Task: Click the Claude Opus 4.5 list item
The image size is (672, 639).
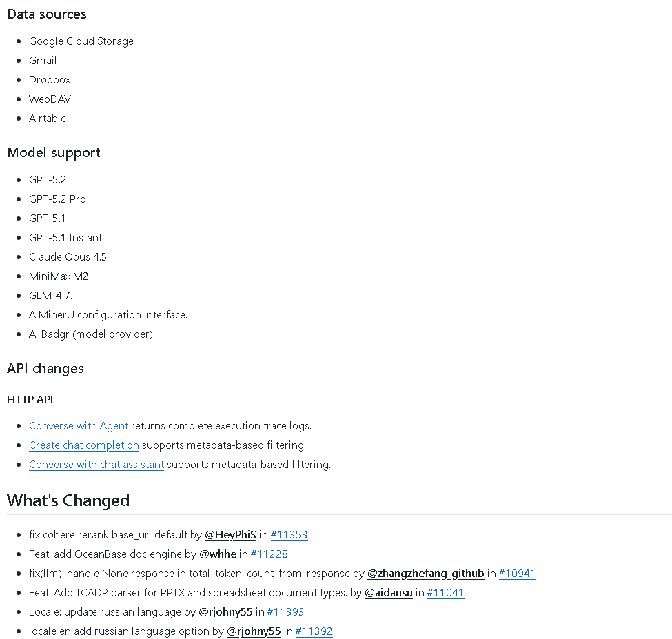Action: point(68,256)
